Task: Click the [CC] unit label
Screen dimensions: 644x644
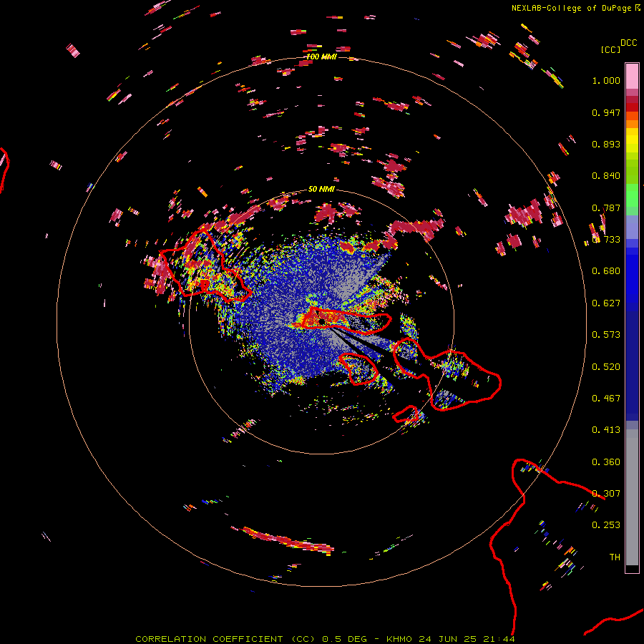Action: [610, 49]
